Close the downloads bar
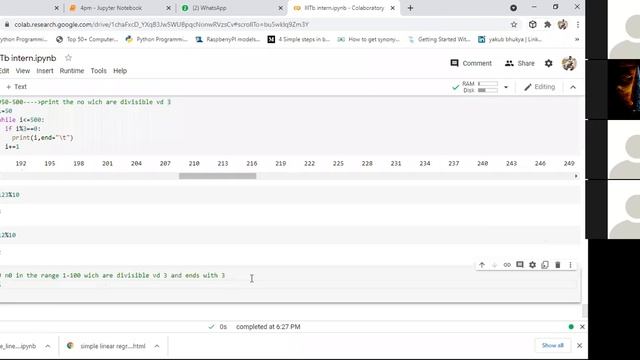This screenshot has width=640, height=360. tap(579, 346)
